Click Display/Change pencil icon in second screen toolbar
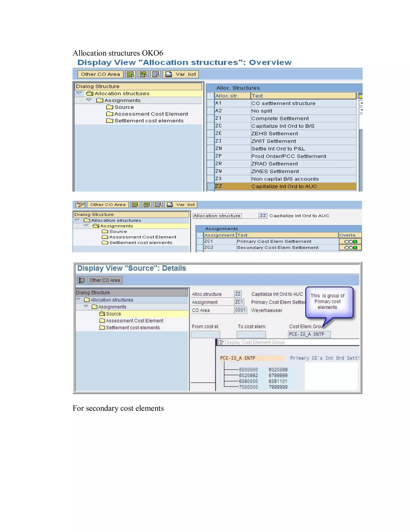 pos(80,205)
